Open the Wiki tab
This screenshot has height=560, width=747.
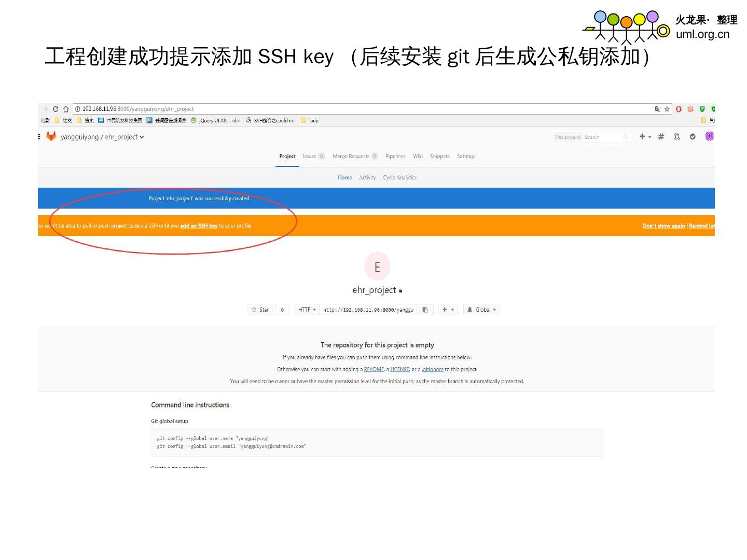(x=418, y=156)
